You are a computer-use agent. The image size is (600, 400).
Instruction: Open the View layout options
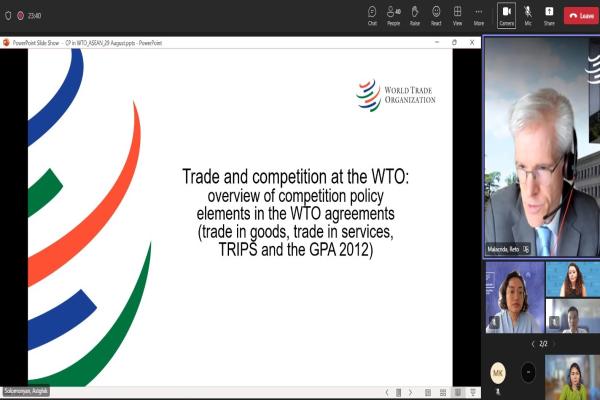coord(457,16)
